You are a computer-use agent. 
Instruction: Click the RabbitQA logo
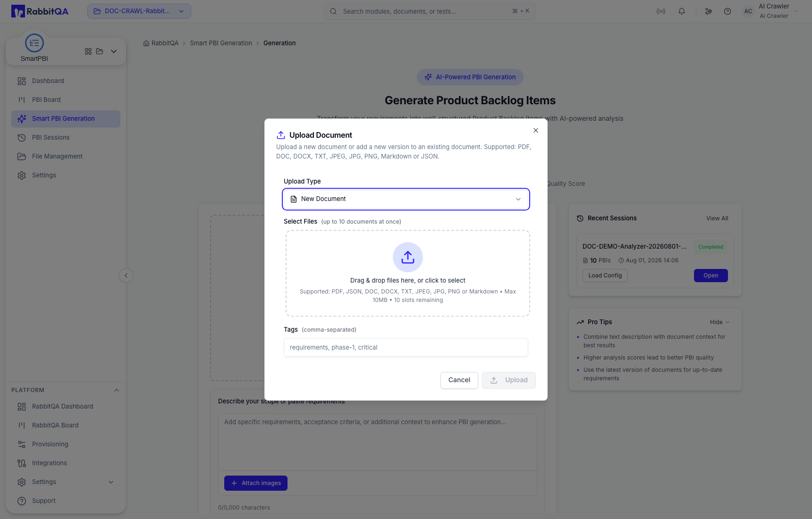[40, 11]
